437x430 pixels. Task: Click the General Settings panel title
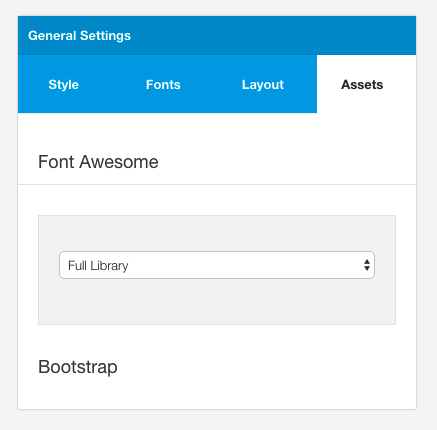[79, 36]
